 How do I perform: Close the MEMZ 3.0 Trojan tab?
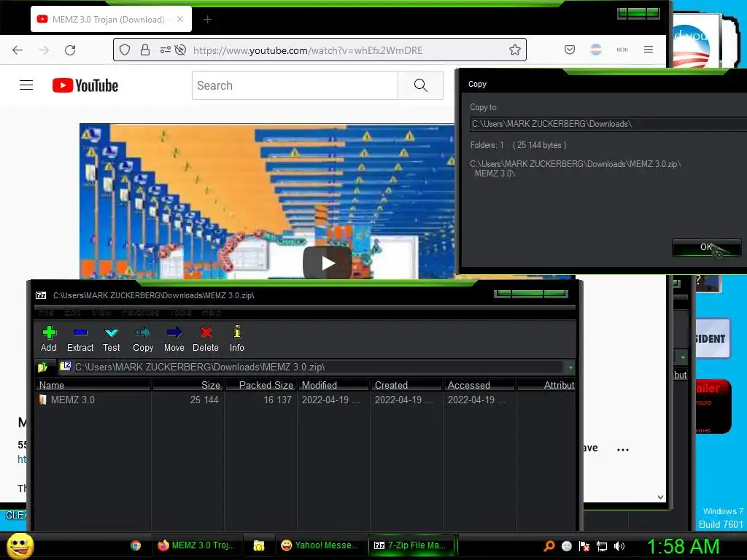point(180,19)
